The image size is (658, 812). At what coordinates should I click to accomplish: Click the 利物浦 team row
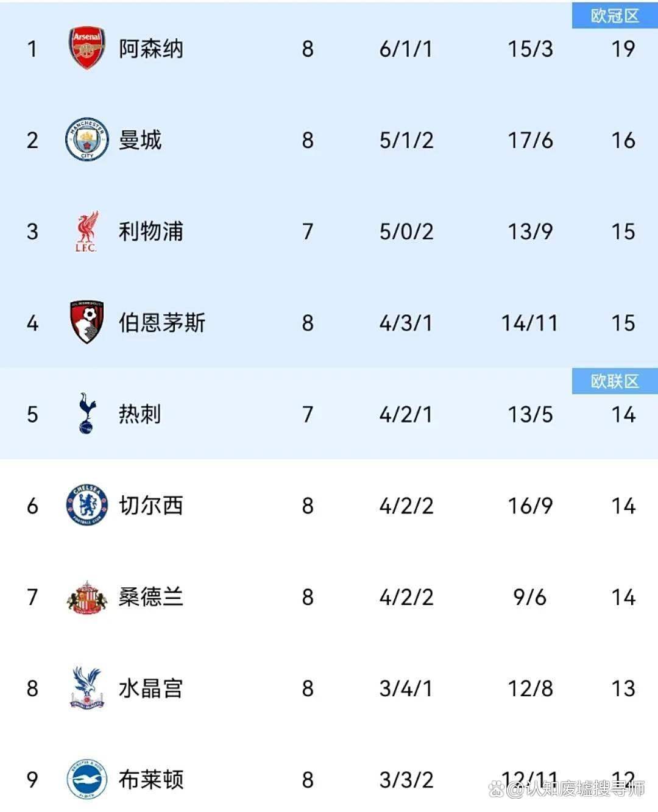(x=149, y=231)
